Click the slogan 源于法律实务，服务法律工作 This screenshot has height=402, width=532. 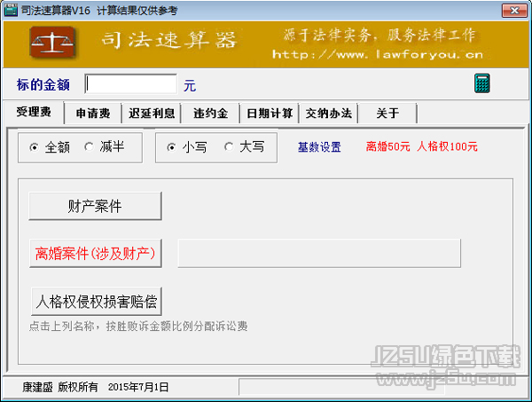point(379,35)
